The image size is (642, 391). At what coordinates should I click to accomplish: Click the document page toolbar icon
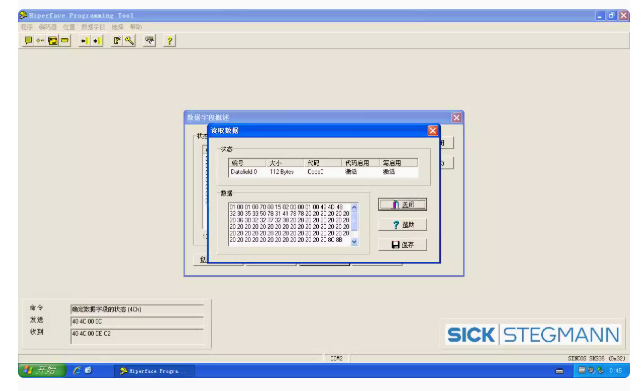pyautogui.click(x=117, y=41)
